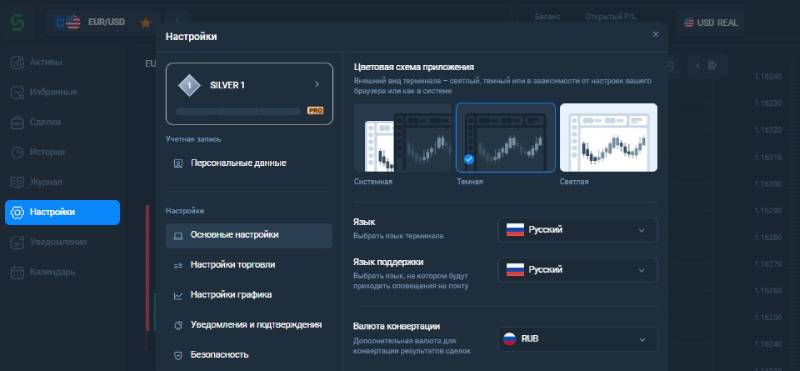Click the Избранные icon in sidebar

pyautogui.click(x=17, y=92)
